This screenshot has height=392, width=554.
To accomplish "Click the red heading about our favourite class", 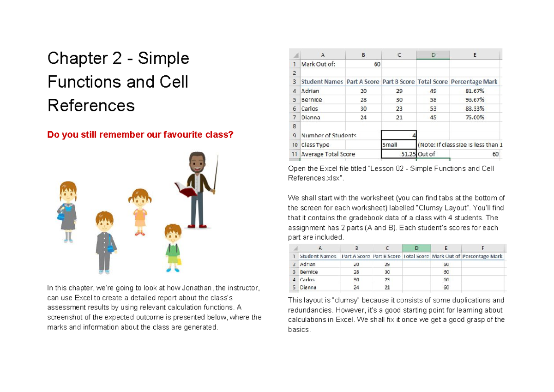I will (x=140, y=134).
